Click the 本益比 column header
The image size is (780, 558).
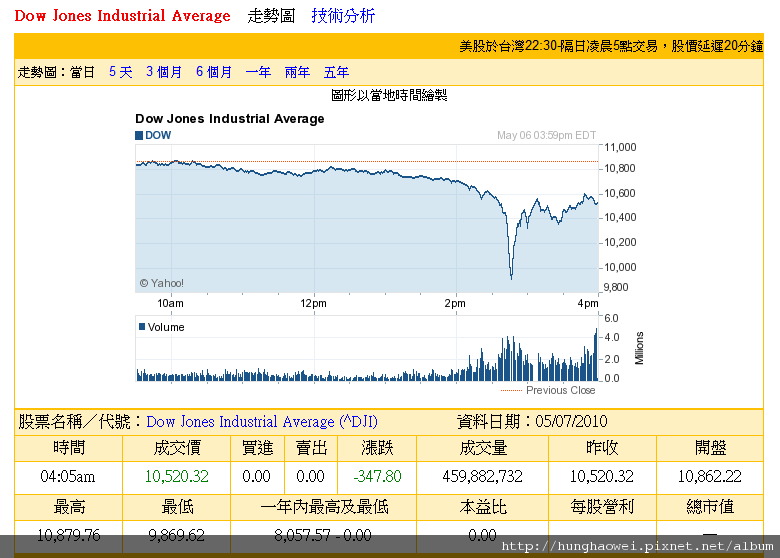click(x=483, y=507)
